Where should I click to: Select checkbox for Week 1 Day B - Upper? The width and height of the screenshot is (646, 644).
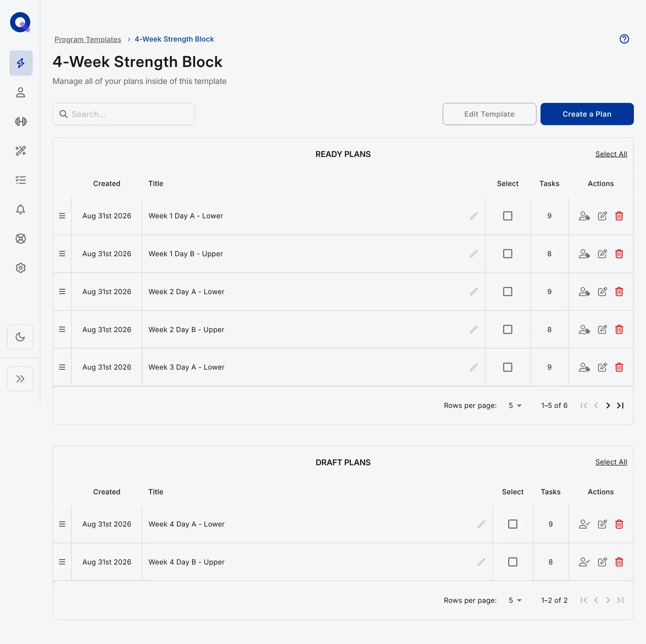click(508, 254)
